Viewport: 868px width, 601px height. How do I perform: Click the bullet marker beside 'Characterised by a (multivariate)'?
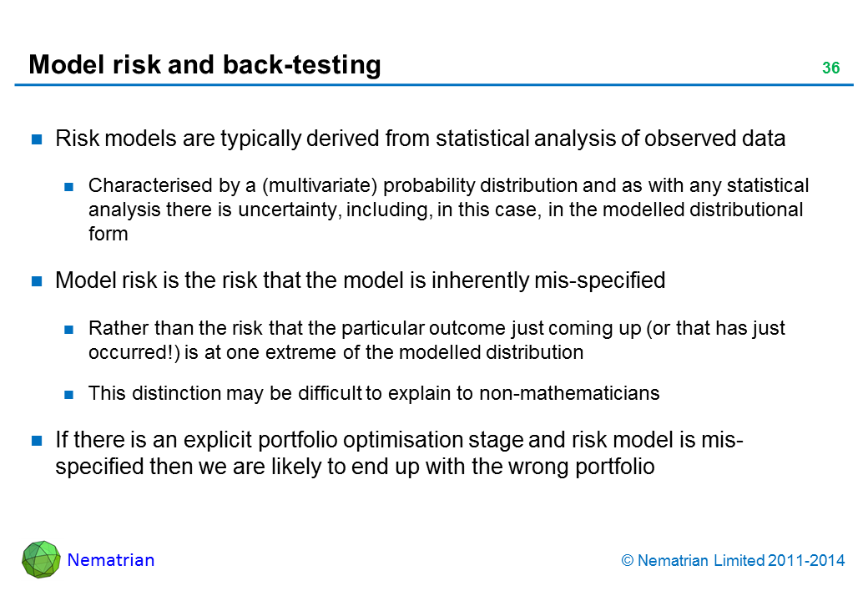69,185
